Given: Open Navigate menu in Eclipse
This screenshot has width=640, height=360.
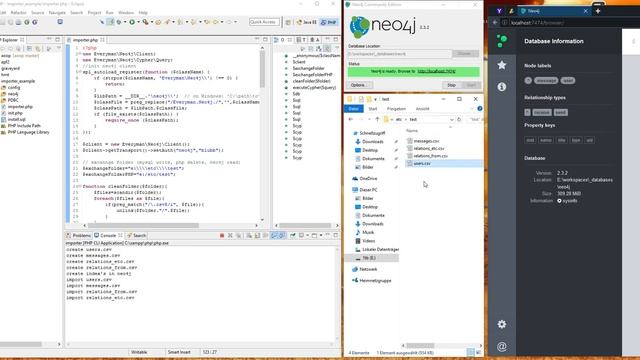Looking at the screenshot, I should (x=57, y=13).
